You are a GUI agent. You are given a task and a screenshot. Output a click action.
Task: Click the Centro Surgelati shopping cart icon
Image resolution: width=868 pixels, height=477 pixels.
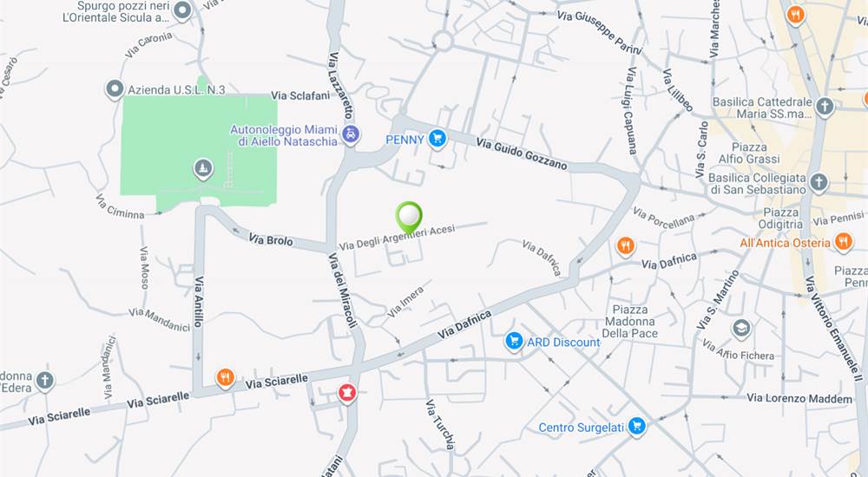pyautogui.click(x=636, y=426)
